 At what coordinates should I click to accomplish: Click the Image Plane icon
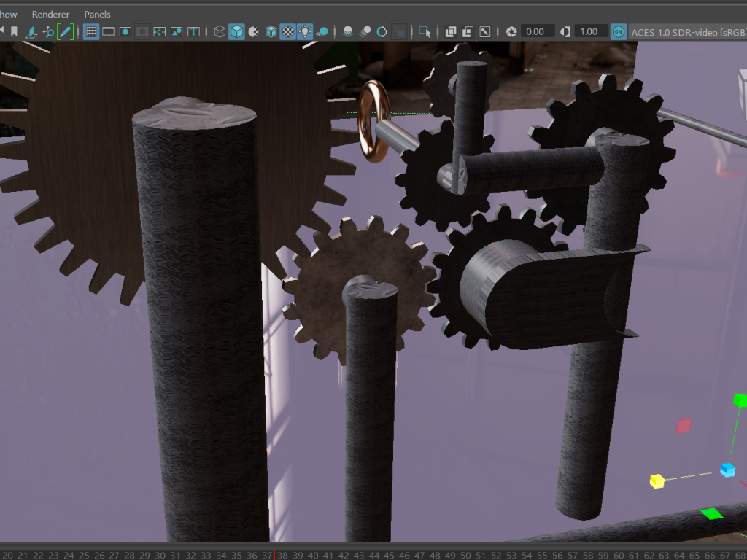(31, 32)
